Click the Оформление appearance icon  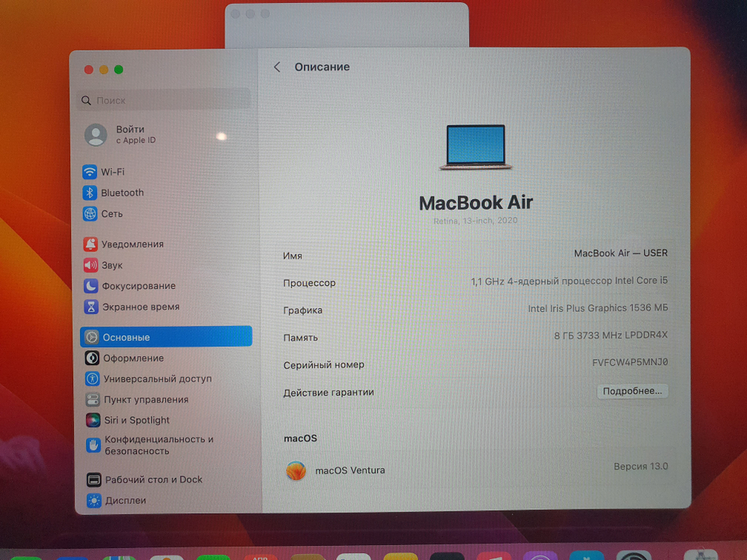(x=92, y=358)
